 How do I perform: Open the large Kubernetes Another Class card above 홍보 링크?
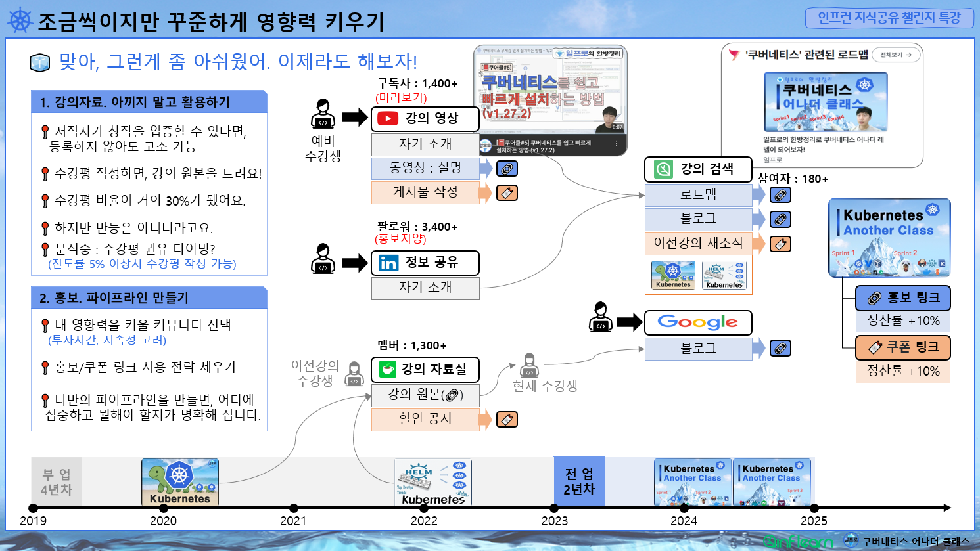(889, 238)
